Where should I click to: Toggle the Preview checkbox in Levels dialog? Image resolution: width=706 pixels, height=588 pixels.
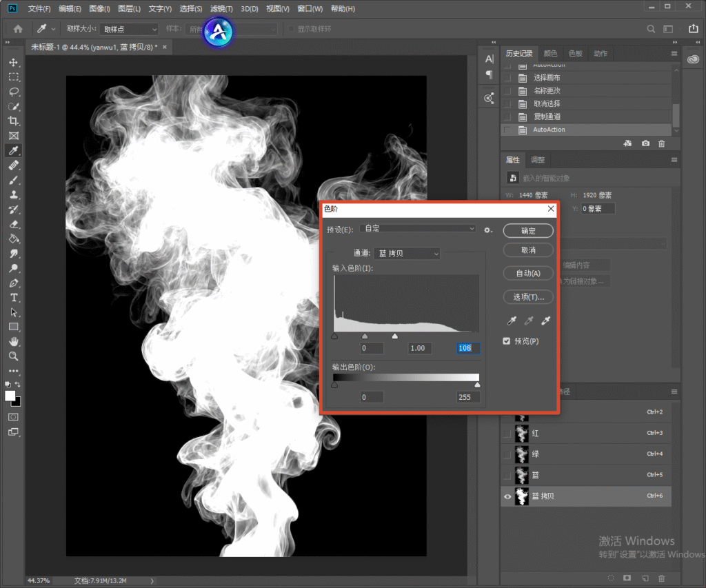coord(507,341)
